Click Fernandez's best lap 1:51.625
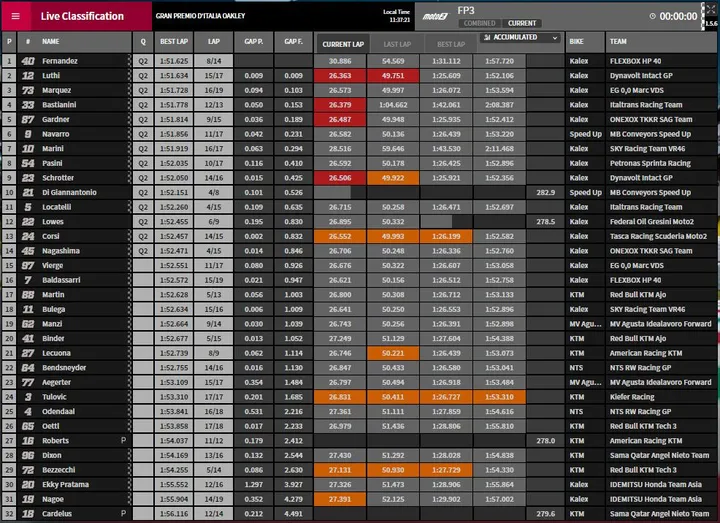 [174, 61]
